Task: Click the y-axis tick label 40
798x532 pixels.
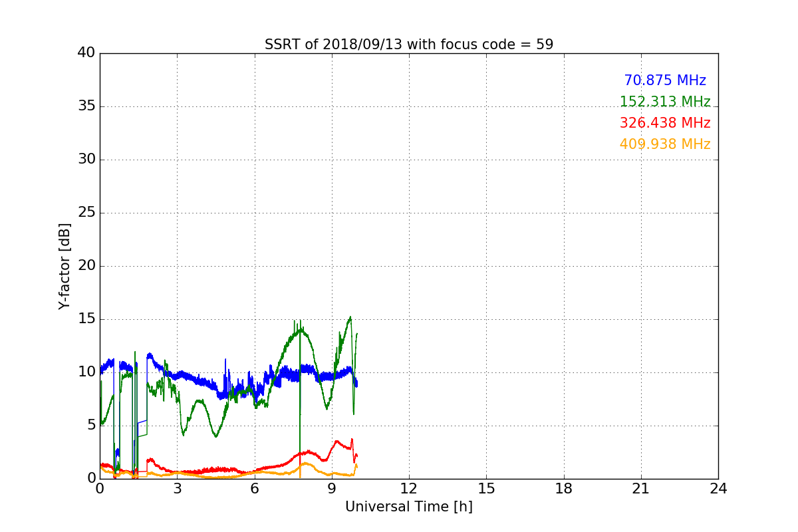Action: point(86,53)
